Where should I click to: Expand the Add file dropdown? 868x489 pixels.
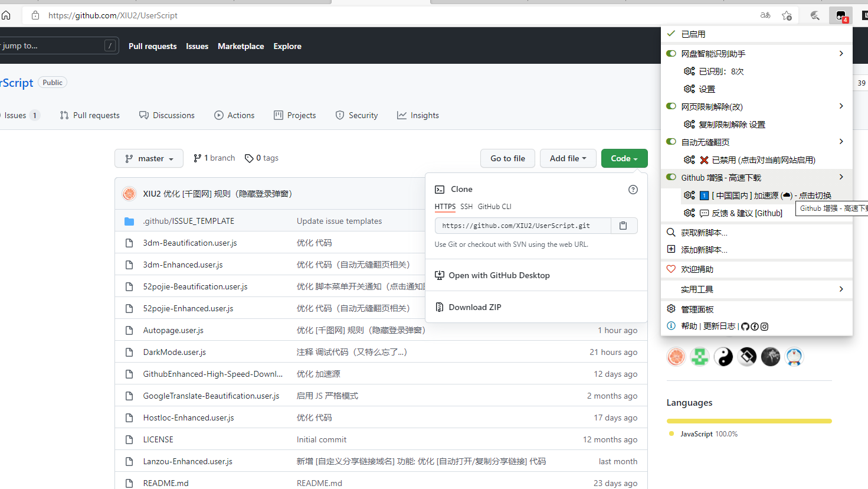[568, 158]
